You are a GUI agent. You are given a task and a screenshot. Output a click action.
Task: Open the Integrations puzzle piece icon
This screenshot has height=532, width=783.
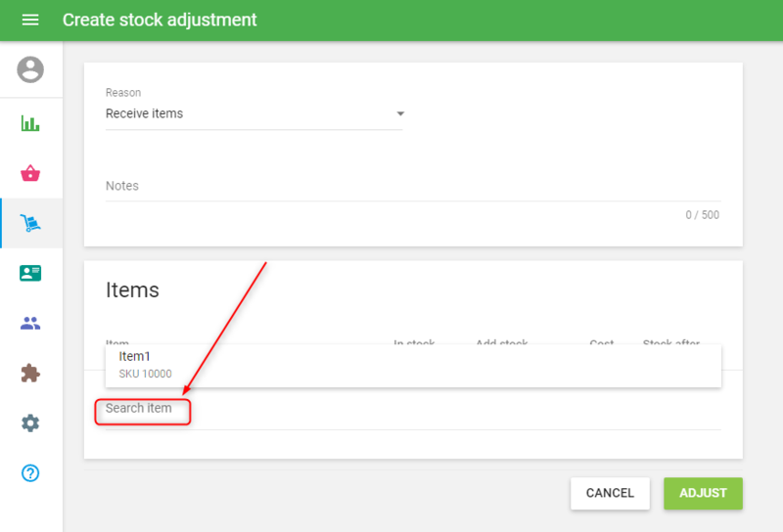[x=30, y=373]
